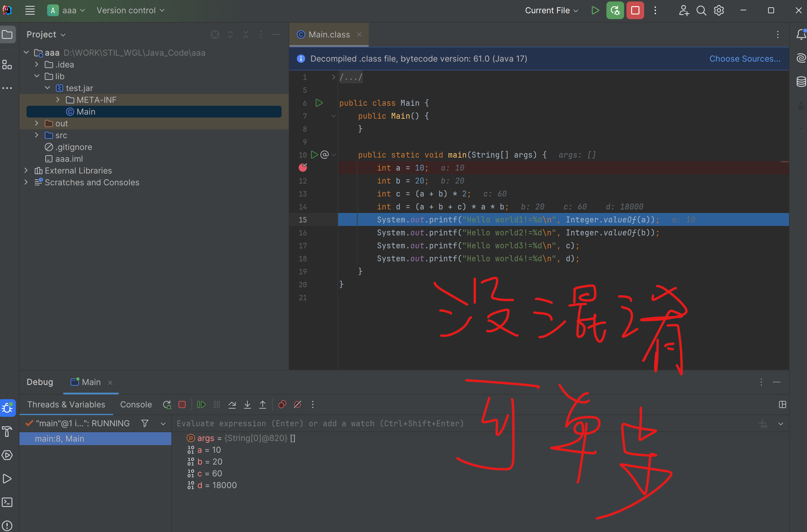The height and width of the screenshot is (532, 807).
Task: Select the main:8, Main stack frame
Action: [59, 439]
